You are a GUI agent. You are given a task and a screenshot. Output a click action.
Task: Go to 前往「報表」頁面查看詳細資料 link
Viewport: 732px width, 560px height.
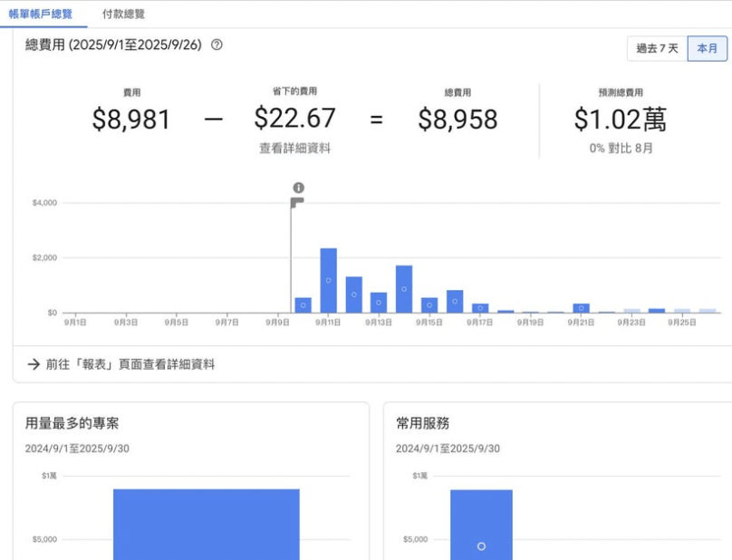130,364
